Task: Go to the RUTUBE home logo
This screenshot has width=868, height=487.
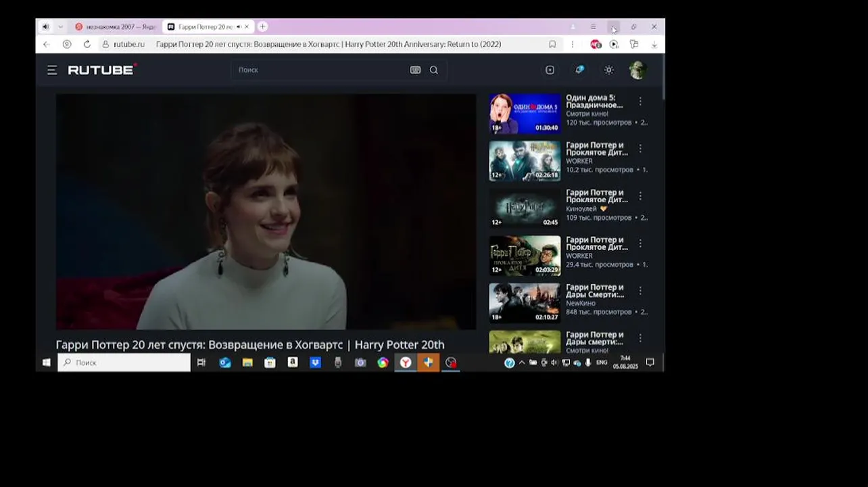Action: tap(102, 70)
